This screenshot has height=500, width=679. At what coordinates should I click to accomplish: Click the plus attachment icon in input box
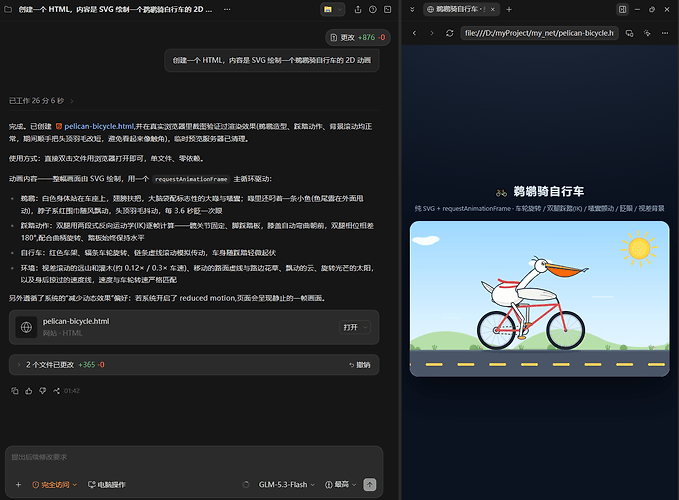18,484
